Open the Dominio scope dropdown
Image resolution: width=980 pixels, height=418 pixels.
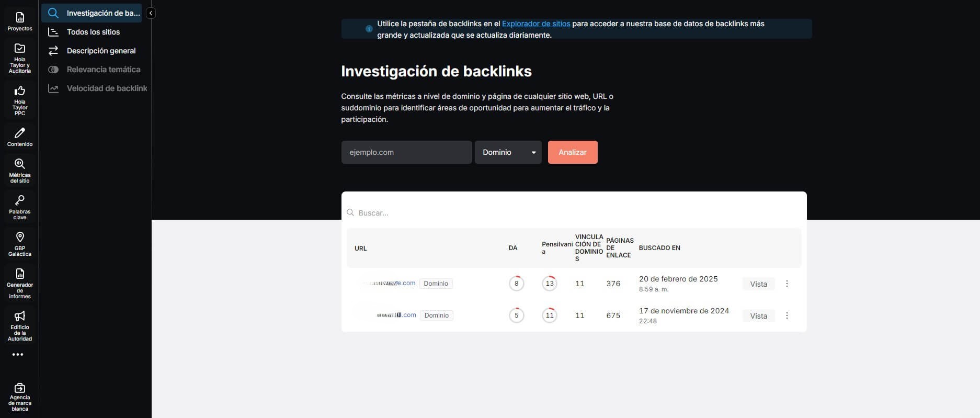coord(508,152)
